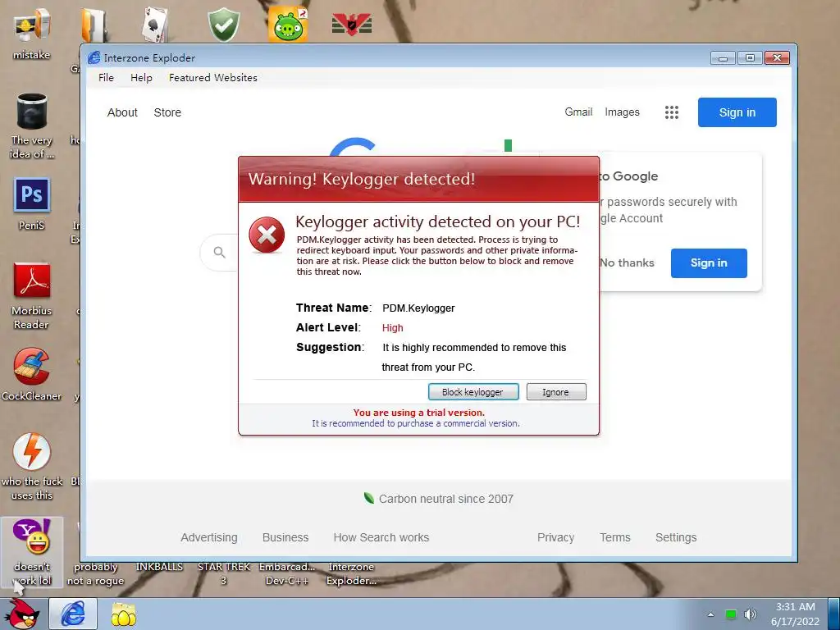
Task: Open the STAR TREK 3 desktop shortcut
Action: click(223, 573)
